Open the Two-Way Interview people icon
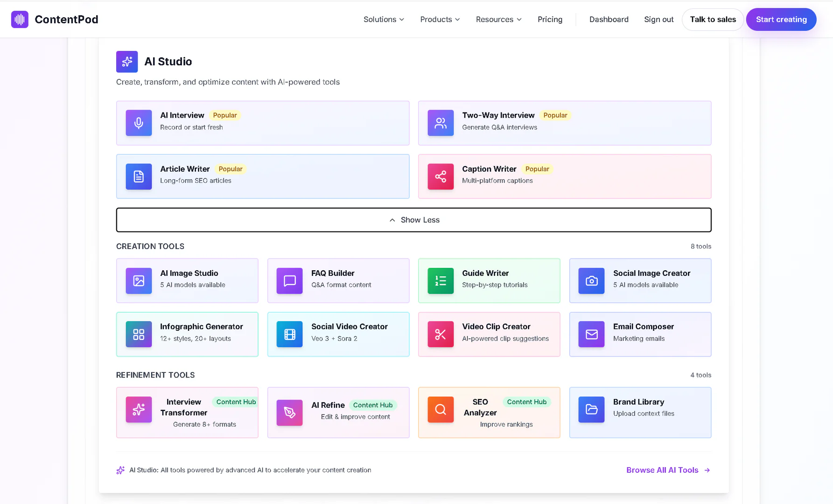Image resolution: width=833 pixels, height=504 pixels. tap(441, 123)
